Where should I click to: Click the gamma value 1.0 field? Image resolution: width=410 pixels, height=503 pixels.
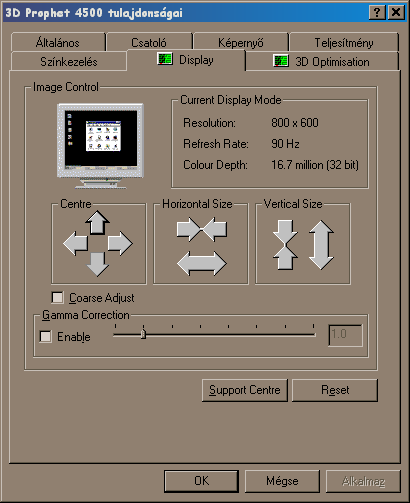point(345,335)
